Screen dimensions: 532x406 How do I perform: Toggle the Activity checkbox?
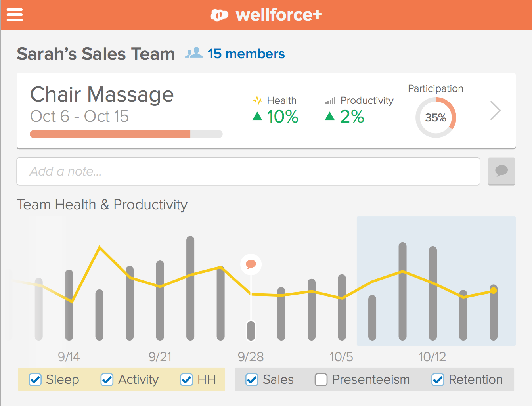[x=107, y=380]
